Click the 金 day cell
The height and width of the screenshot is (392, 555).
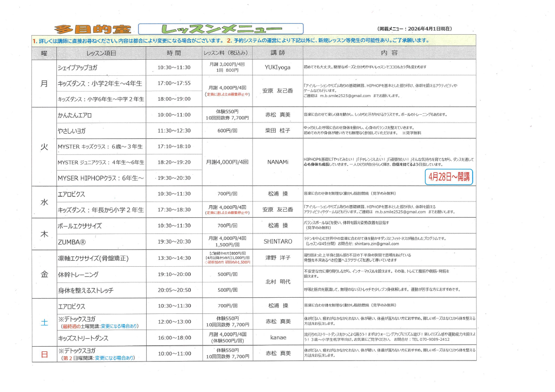coord(44,275)
